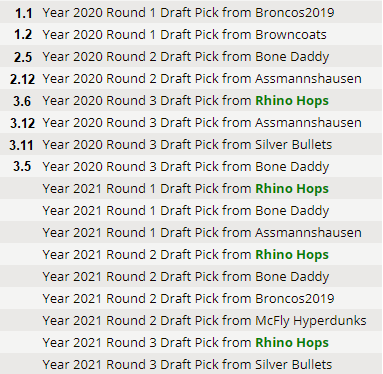
Task: Open Rhino Hops in 2021 Round 1 row
Action: click(292, 189)
